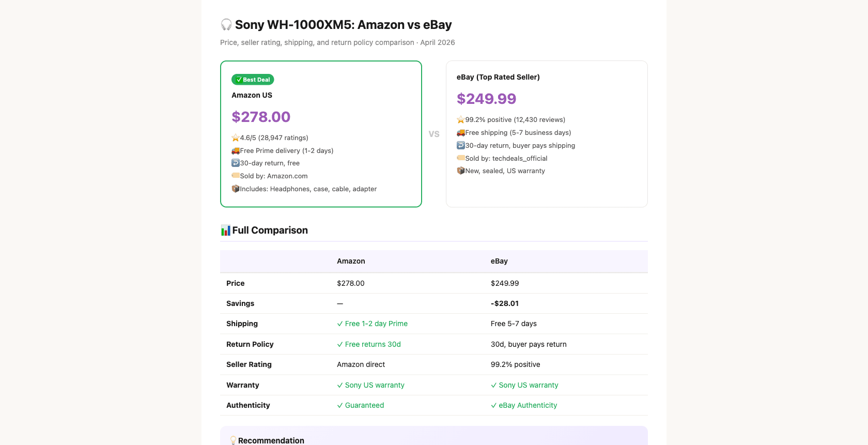
Task: Select the eBay (Top Rated Seller) title
Action: (x=498, y=77)
